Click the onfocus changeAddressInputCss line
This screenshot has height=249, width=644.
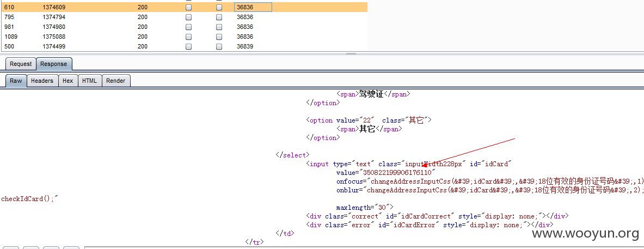pos(490,181)
